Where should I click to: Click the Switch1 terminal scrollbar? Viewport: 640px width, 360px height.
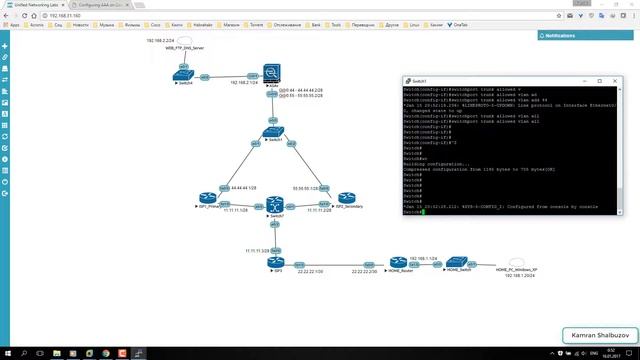620,150
